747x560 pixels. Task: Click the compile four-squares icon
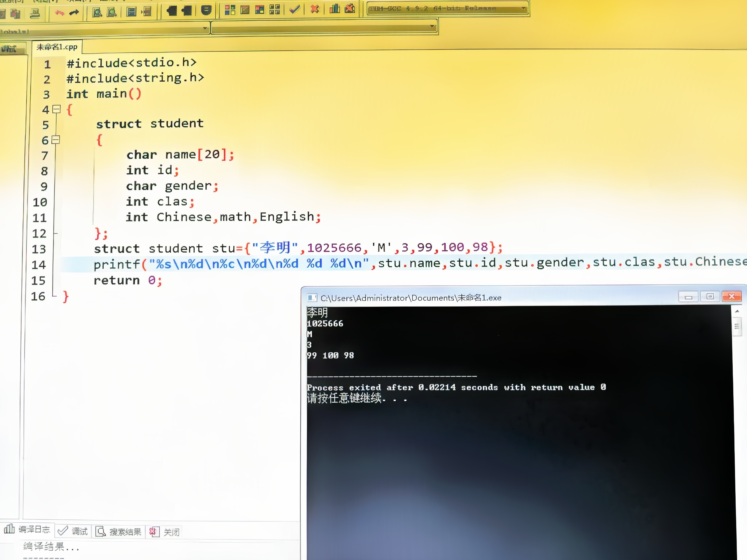[x=230, y=10]
